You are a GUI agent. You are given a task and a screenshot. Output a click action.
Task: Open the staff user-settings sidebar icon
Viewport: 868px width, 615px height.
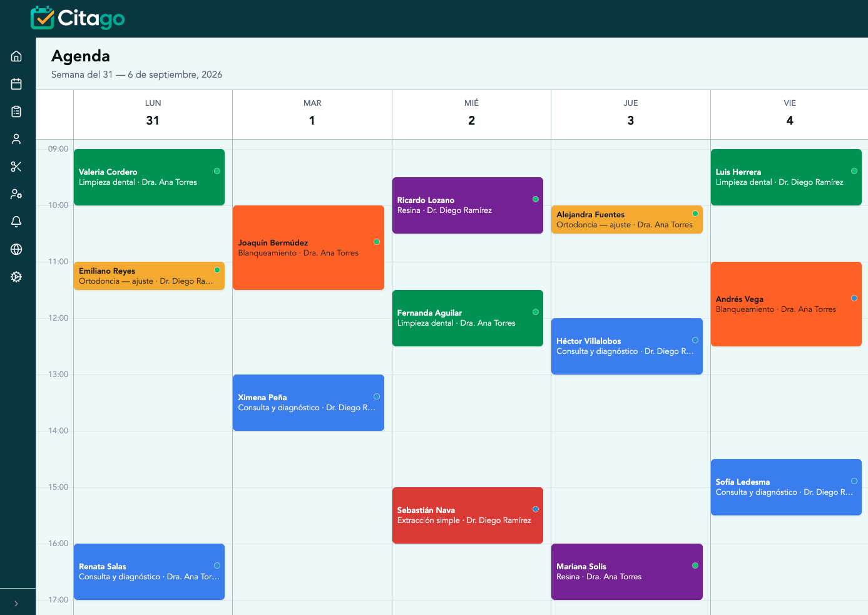16,194
